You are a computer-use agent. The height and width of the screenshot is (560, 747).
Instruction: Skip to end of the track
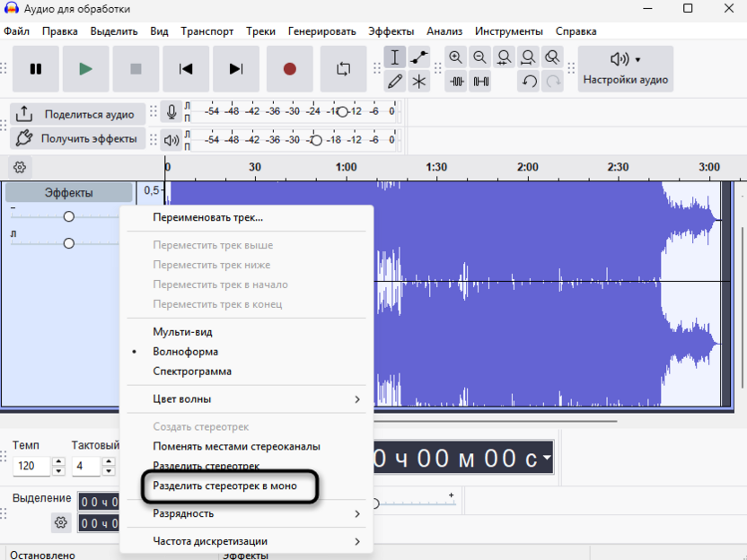(236, 69)
